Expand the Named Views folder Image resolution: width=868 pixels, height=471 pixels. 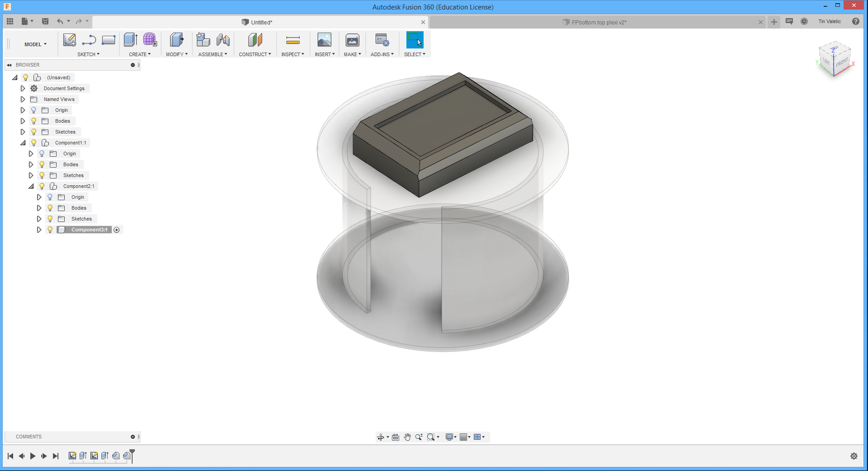(23, 99)
